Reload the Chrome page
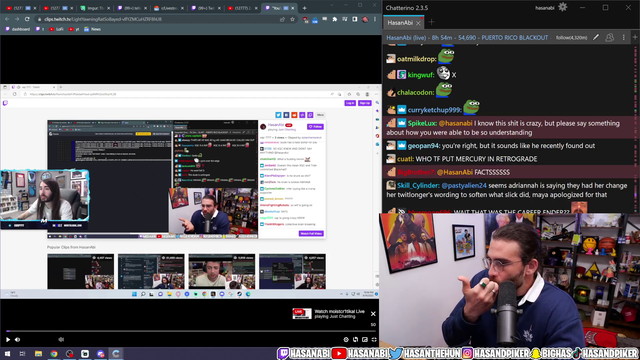640x360 pixels. [27, 19]
